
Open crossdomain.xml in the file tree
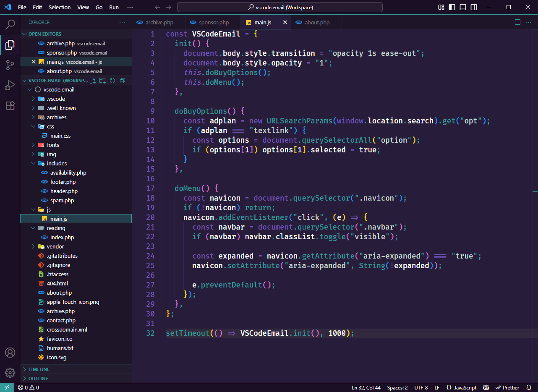tap(76, 329)
